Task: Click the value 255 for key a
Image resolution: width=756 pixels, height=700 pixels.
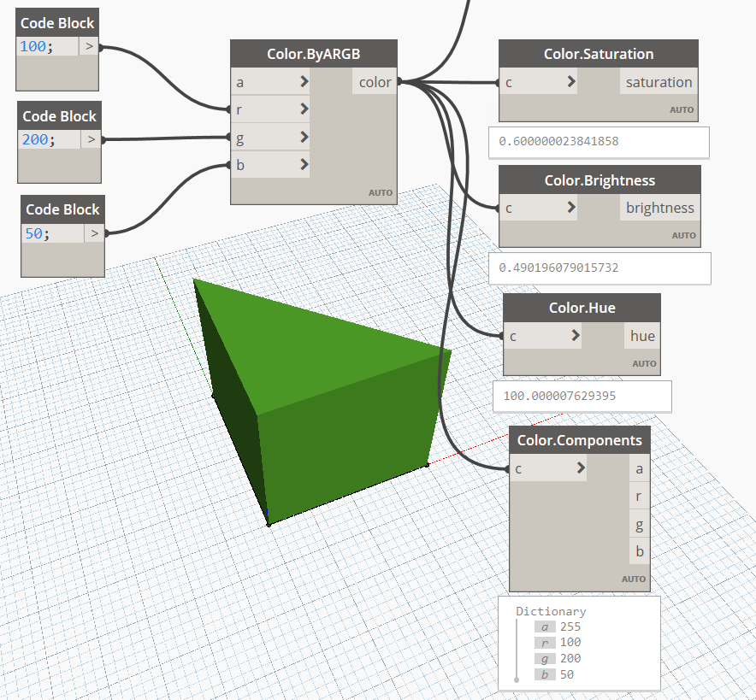Action: pyautogui.click(x=570, y=626)
